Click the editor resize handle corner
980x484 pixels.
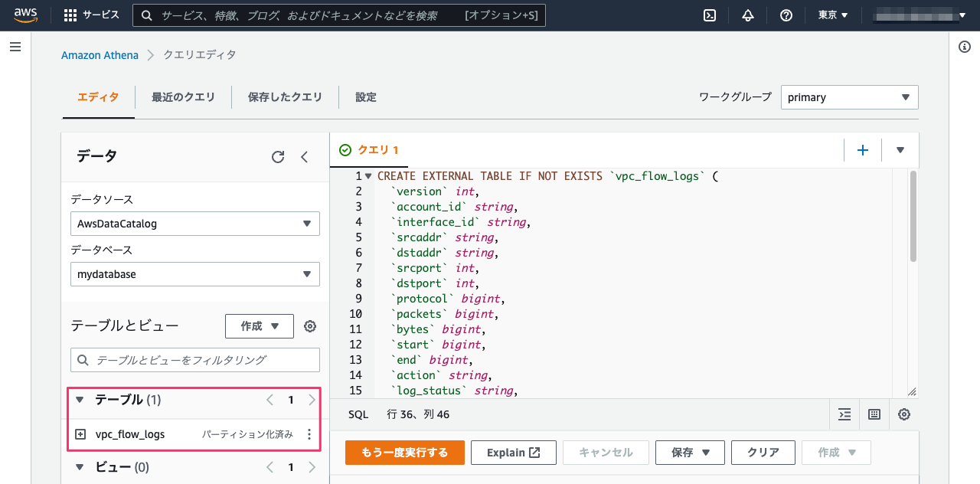coord(912,391)
